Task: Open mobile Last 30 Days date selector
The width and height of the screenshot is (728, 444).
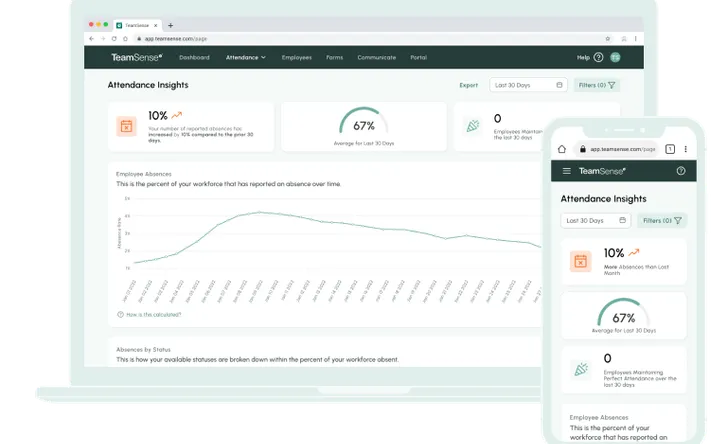Action: tap(595, 220)
